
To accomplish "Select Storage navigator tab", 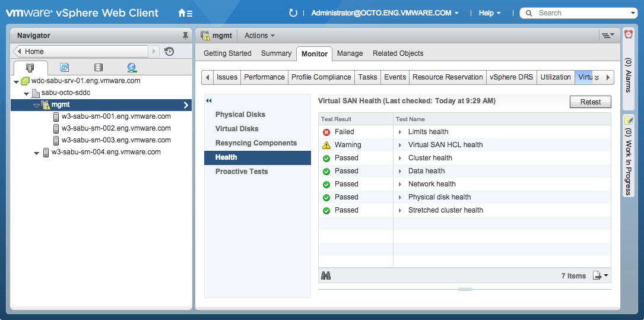I will (x=99, y=67).
